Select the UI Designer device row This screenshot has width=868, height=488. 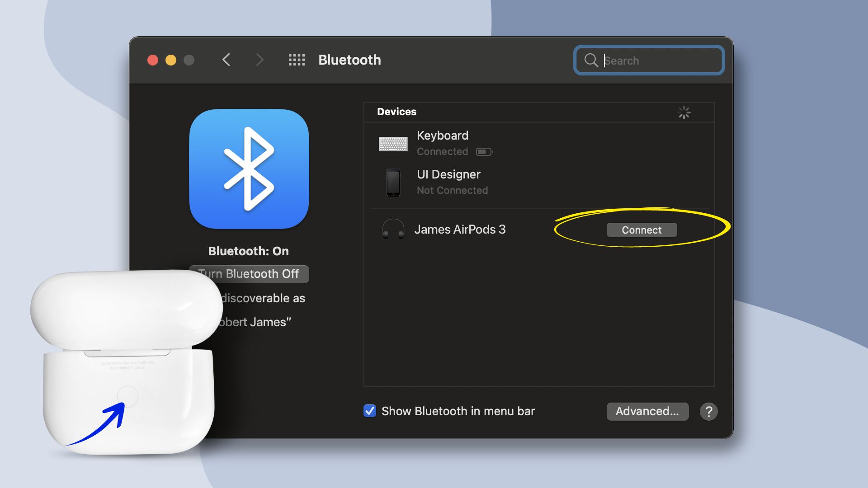539,182
